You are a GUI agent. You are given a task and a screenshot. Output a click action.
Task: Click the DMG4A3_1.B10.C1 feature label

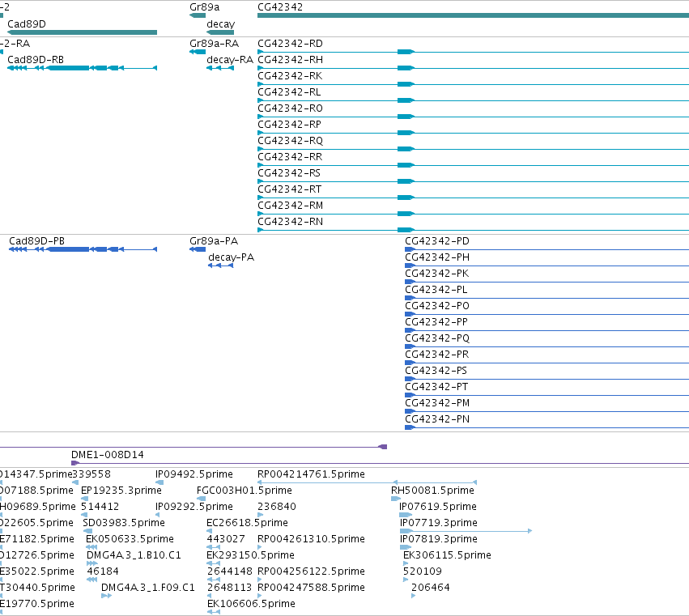click(134, 555)
